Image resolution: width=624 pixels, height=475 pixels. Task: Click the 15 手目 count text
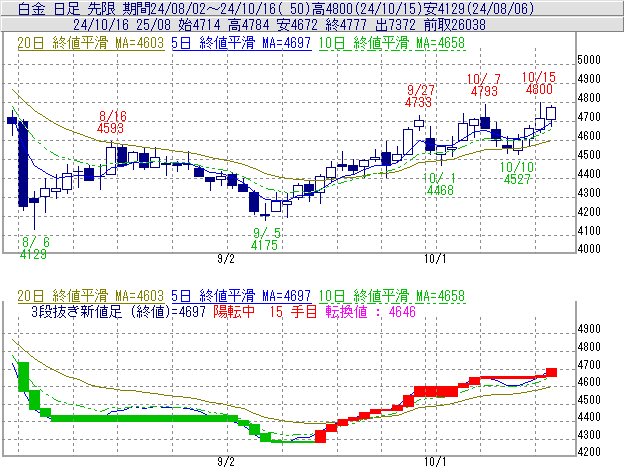coord(293,311)
